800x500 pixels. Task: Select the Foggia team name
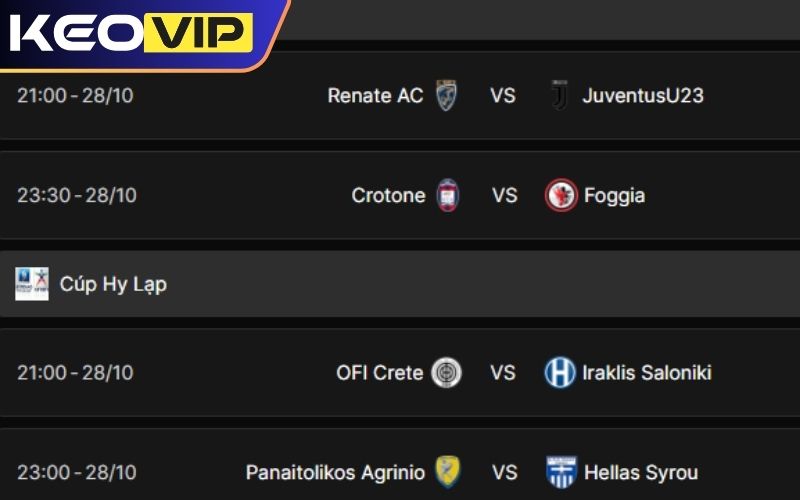(x=614, y=195)
